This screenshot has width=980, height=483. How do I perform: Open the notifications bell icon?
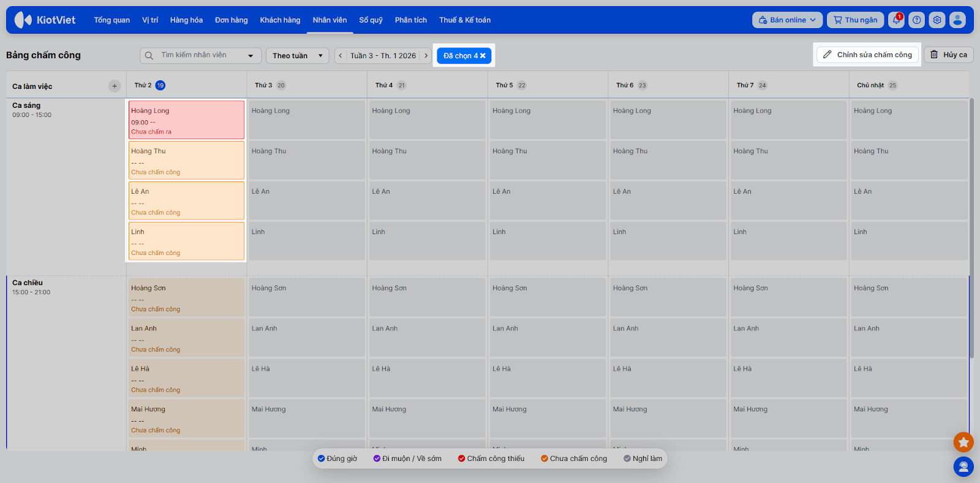pos(897,20)
